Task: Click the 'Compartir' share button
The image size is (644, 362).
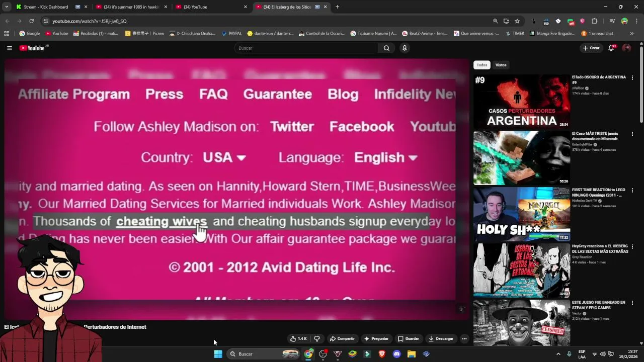Action: [x=342, y=339]
